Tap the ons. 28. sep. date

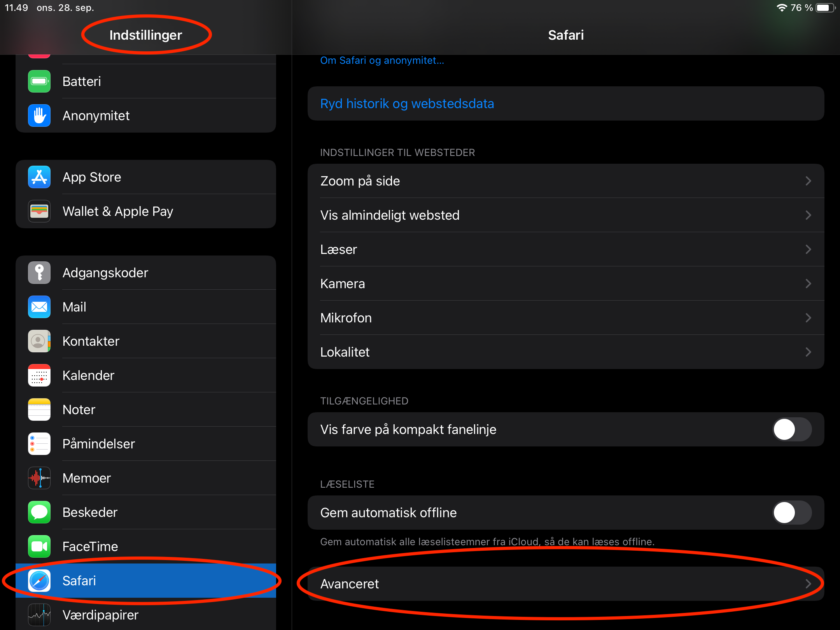(65, 8)
